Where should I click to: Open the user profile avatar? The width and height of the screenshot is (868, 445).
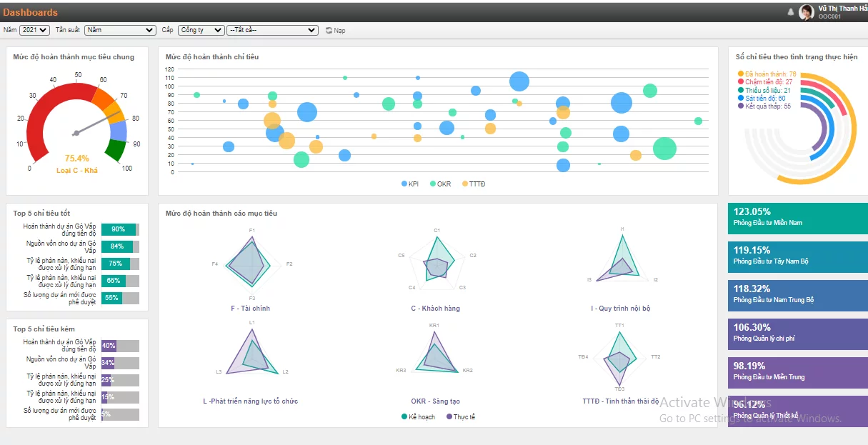[x=807, y=12]
